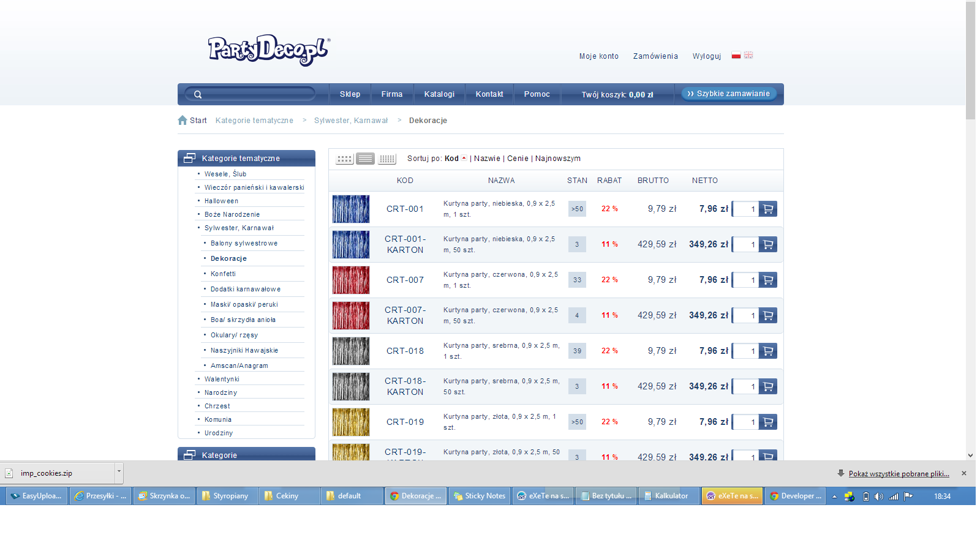
Task: Open Balony sylwestrowe subcategory
Action: 244,243
